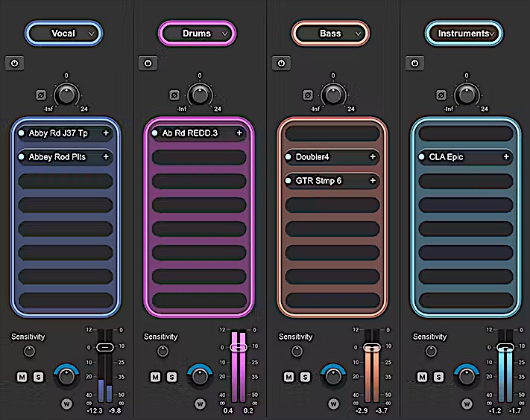Invert phase on the Drums channel
The image size is (530, 420).
pyautogui.click(x=174, y=95)
